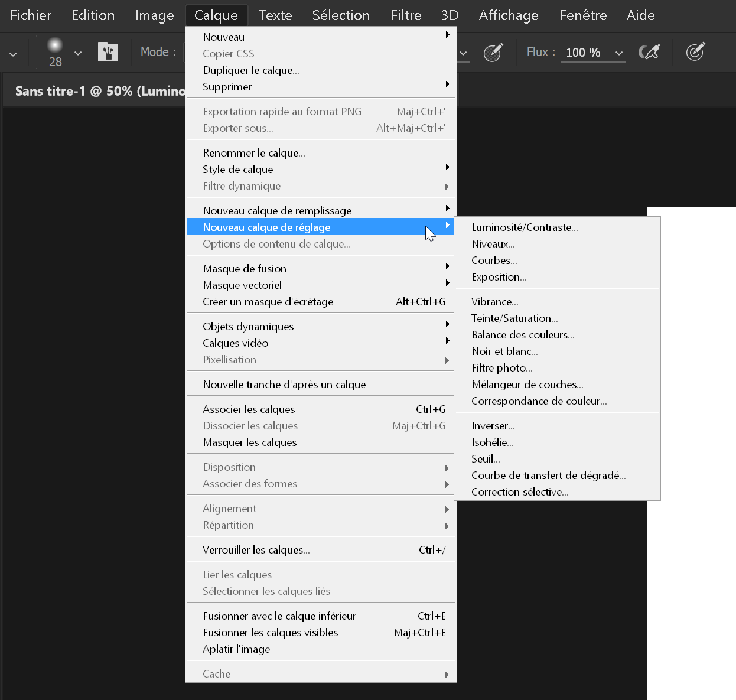Click the Flux value field
The height and width of the screenshot is (700, 736).
point(583,53)
